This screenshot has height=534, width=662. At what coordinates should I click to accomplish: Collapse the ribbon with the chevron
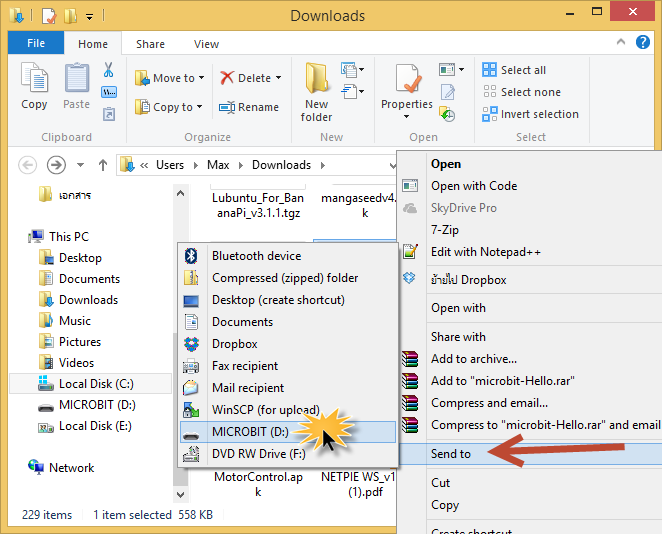click(x=621, y=41)
